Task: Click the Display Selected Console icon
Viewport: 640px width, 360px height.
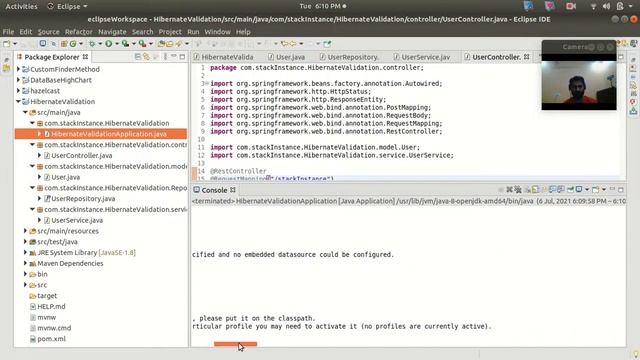Action: 579,190
